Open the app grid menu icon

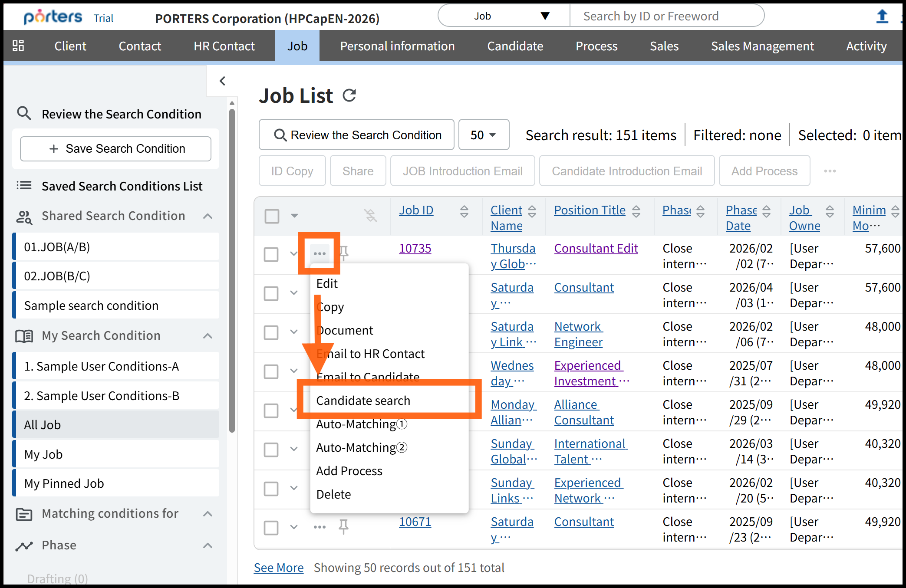pyautogui.click(x=18, y=46)
